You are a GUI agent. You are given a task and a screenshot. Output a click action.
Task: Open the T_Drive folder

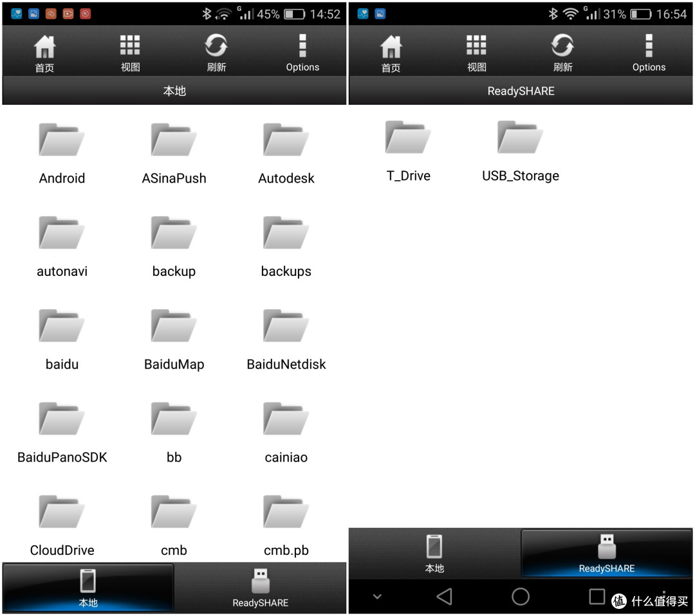pos(408,150)
